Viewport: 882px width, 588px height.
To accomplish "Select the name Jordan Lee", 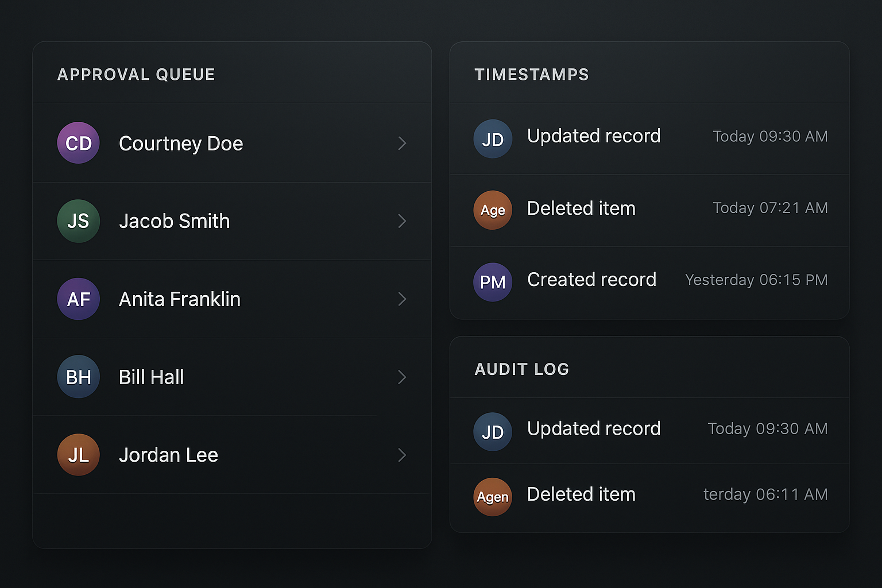I will point(168,455).
